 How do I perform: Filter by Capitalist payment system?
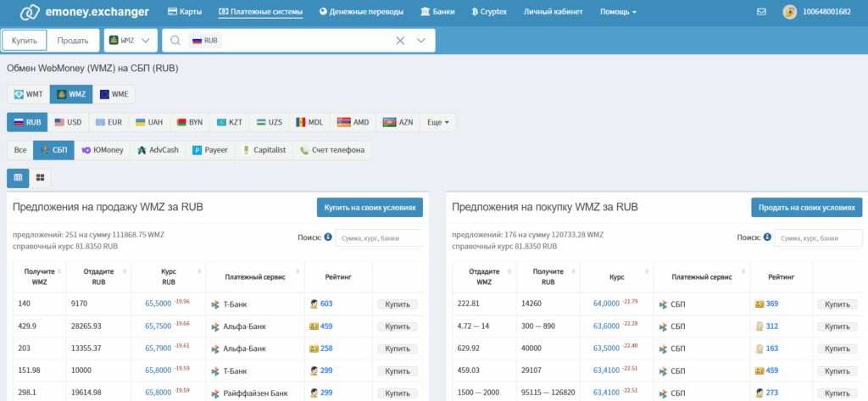point(264,150)
